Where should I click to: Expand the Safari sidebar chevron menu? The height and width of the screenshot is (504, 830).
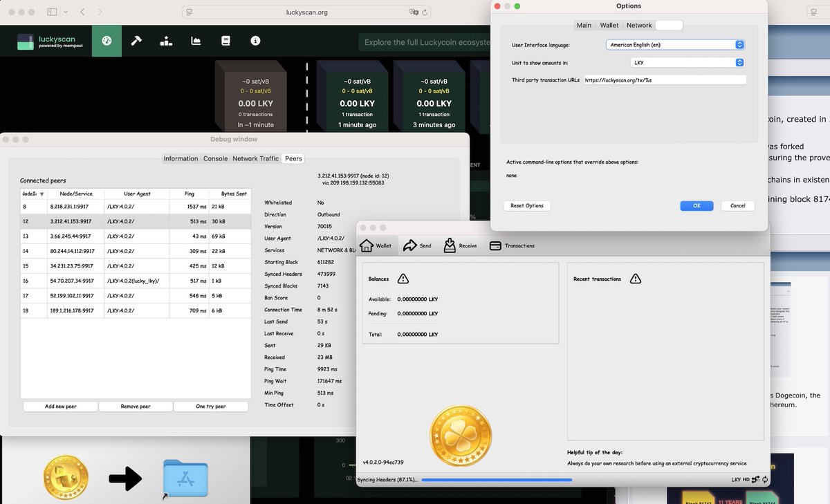point(66,12)
